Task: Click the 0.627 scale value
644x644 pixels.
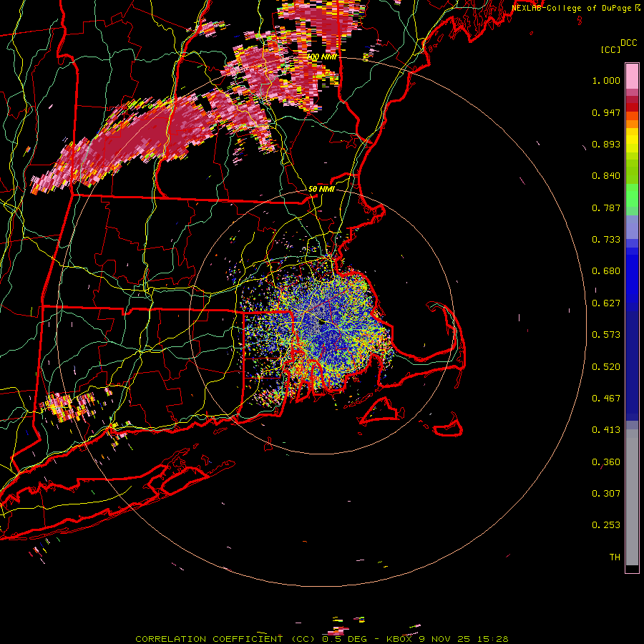Action: (x=606, y=303)
